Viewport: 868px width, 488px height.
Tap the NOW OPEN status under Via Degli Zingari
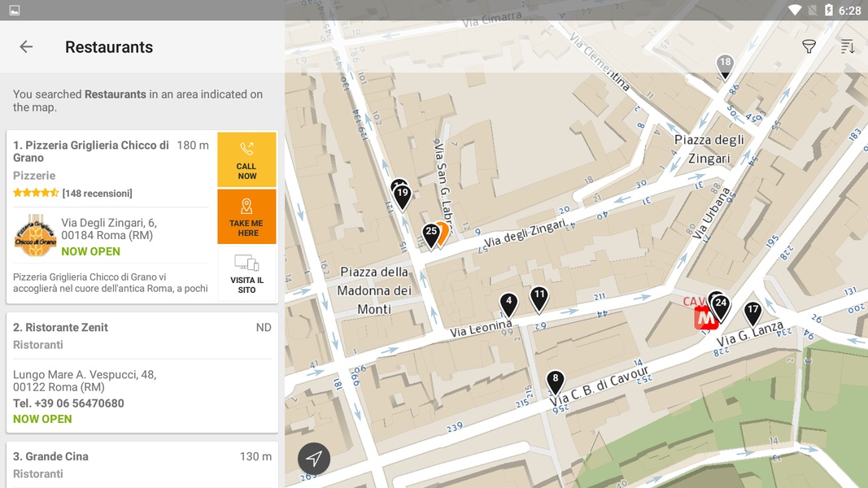[91, 251]
